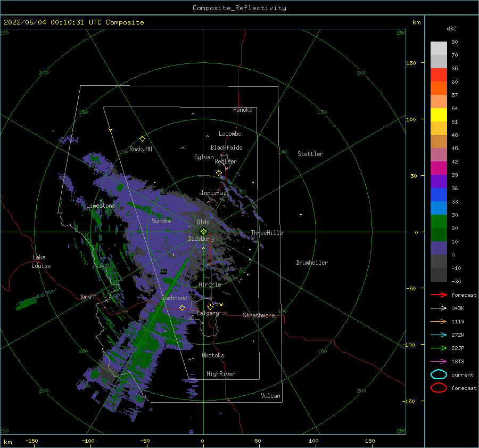479x448 pixels.
Task: Click the cyan current ellipse icon
Action: (439, 374)
